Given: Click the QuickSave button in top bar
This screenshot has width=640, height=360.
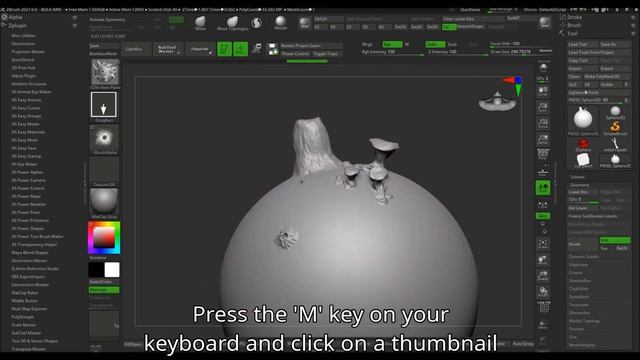Looking at the screenshot, I should [470, 10].
